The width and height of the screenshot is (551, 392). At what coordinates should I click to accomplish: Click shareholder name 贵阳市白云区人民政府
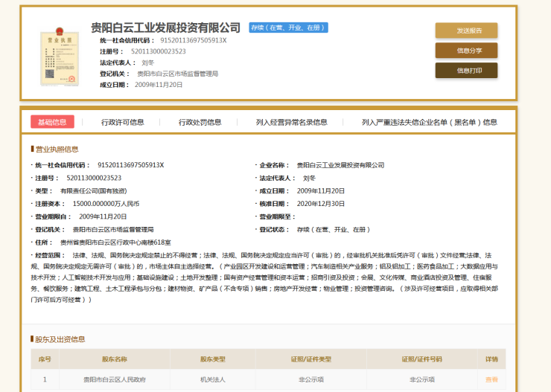click(115, 379)
